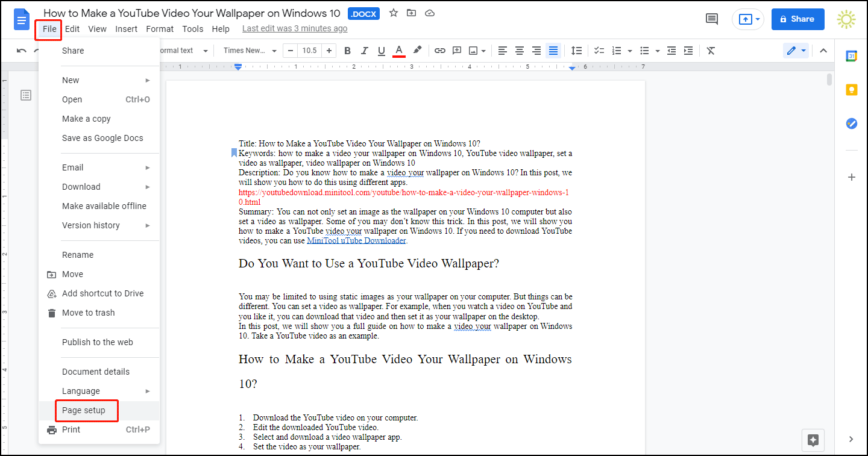Center align text
The height and width of the screenshot is (456, 868).
point(520,51)
